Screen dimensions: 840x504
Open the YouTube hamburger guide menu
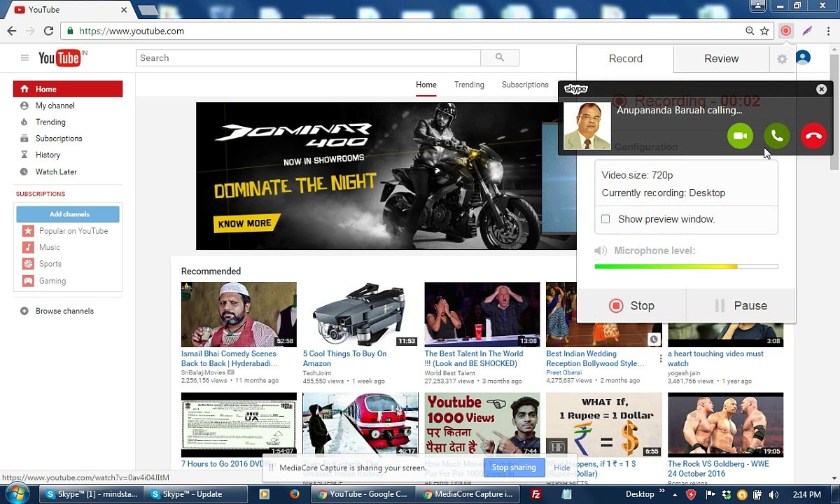click(x=24, y=58)
